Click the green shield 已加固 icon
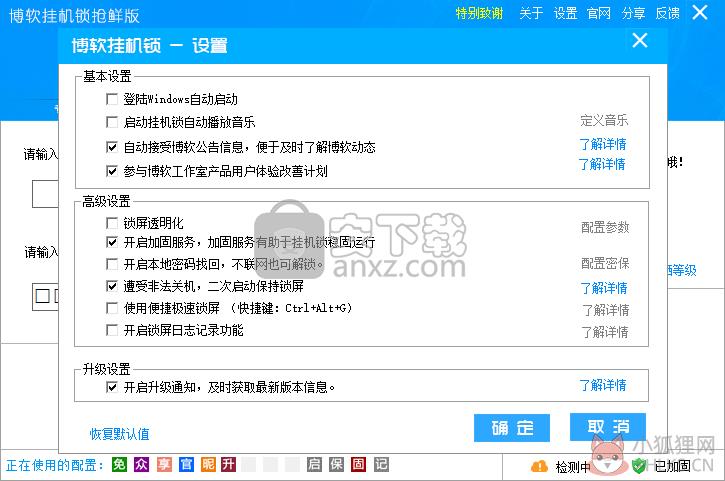725x481 pixels. 639,466
